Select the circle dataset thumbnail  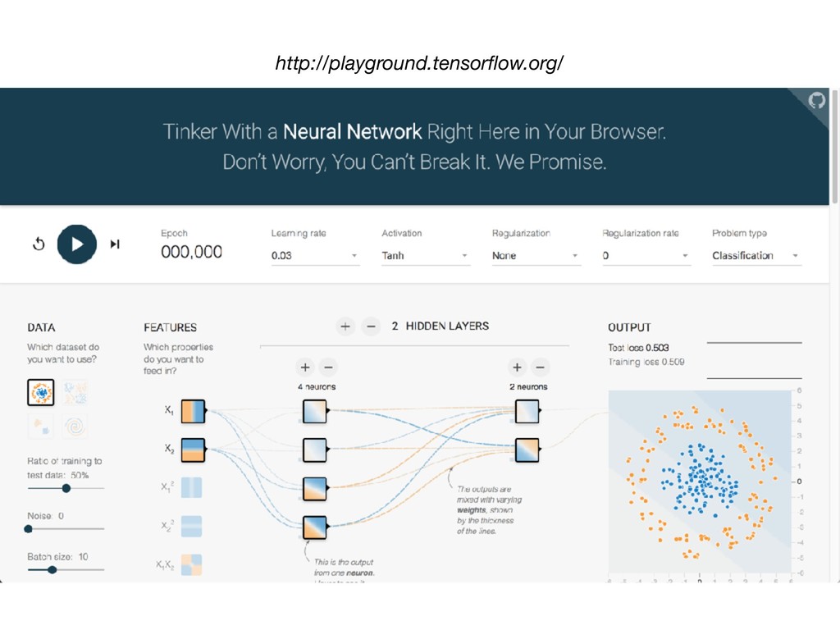(41, 392)
